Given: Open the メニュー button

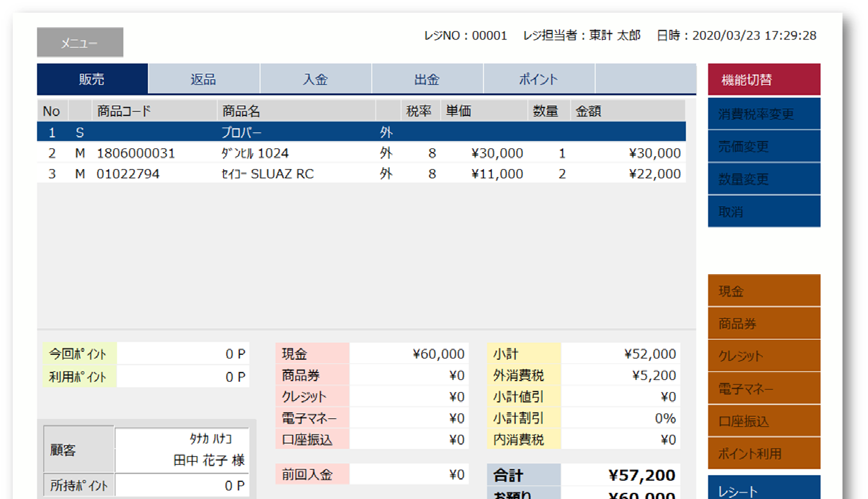Looking at the screenshot, I should [80, 43].
